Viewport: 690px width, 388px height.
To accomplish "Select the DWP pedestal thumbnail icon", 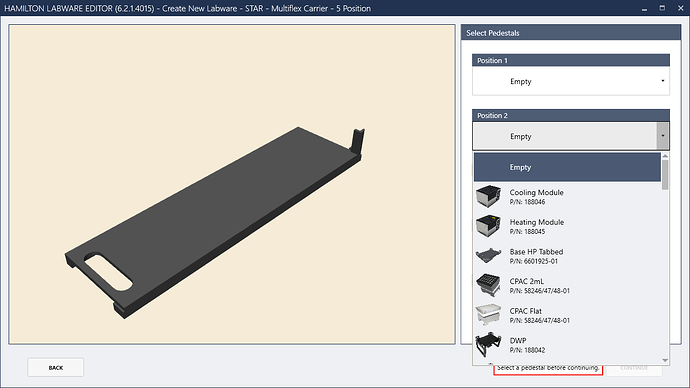I will coord(488,344).
